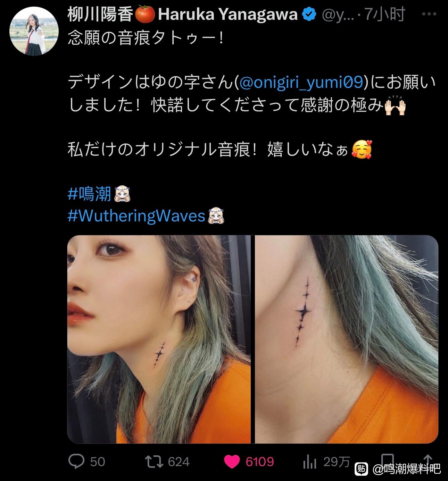The width and height of the screenshot is (448, 481).
Task: Open the three-dot more options menu
Action: [429, 15]
